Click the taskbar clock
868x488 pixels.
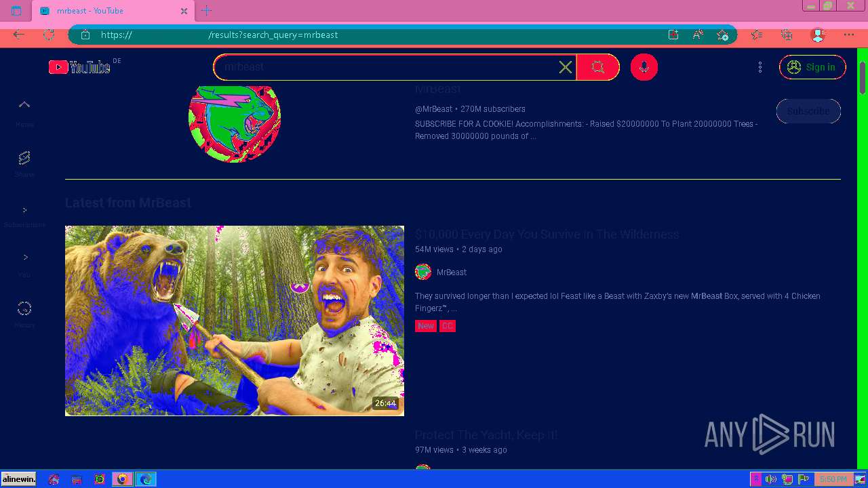tap(833, 479)
